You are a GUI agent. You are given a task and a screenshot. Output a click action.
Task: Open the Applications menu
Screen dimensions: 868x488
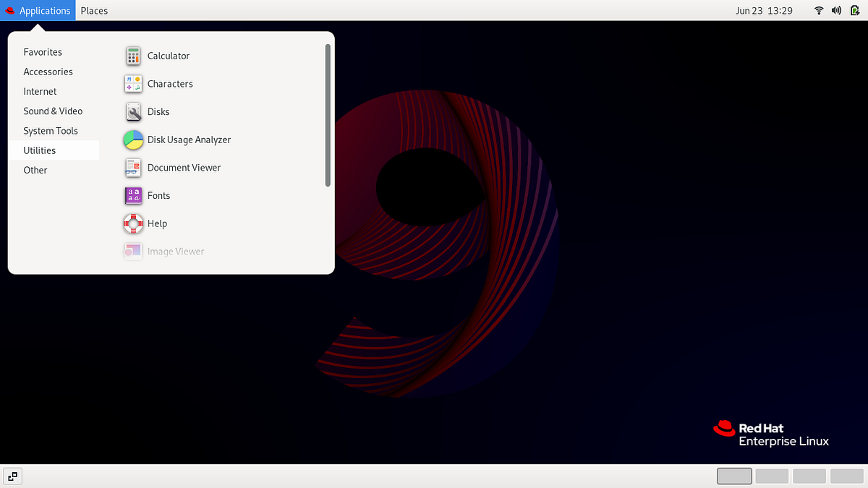(38, 10)
